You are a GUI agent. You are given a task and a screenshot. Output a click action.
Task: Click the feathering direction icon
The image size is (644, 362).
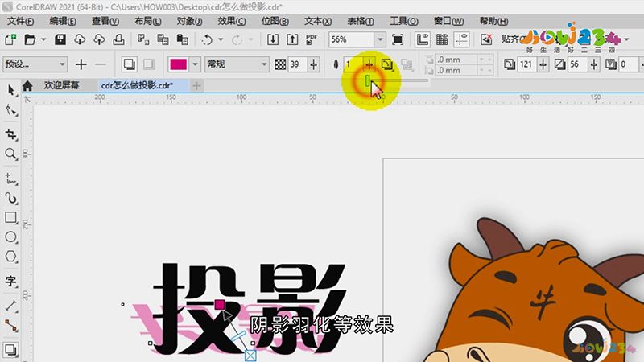pyautogui.click(x=387, y=64)
